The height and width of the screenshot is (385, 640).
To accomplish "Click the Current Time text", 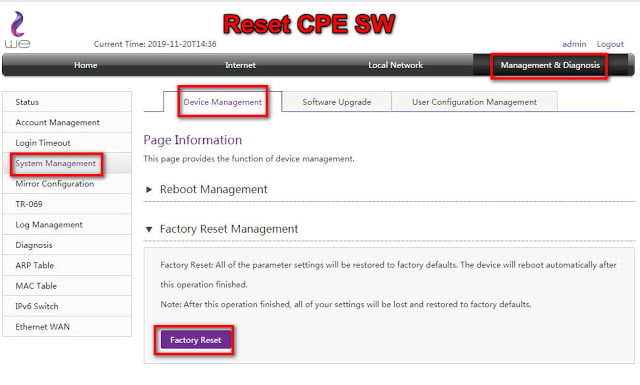I will tap(155, 44).
